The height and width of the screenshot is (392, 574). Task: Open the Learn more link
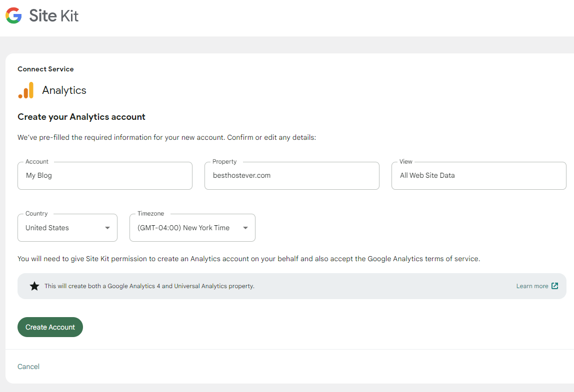tap(532, 286)
